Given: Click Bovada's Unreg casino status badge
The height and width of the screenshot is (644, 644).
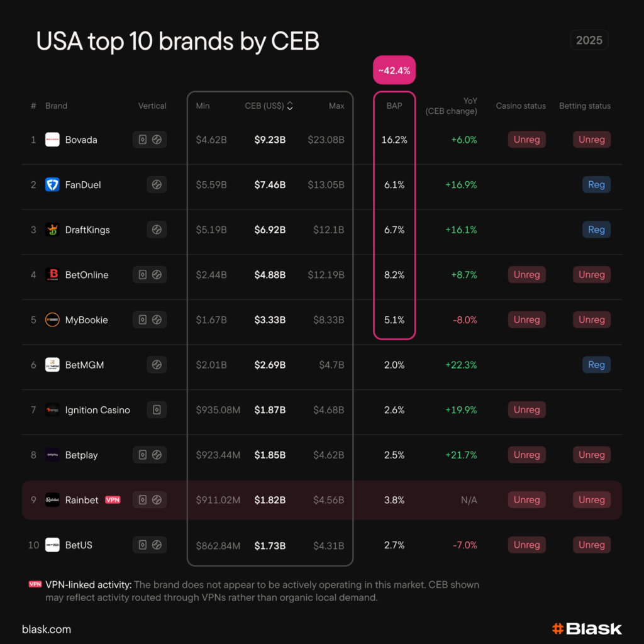Looking at the screenshot, I should tap(526, 140).
